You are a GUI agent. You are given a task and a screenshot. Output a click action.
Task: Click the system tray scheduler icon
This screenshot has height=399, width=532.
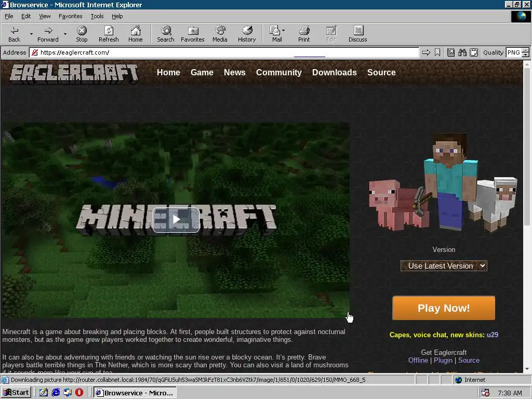485,393
